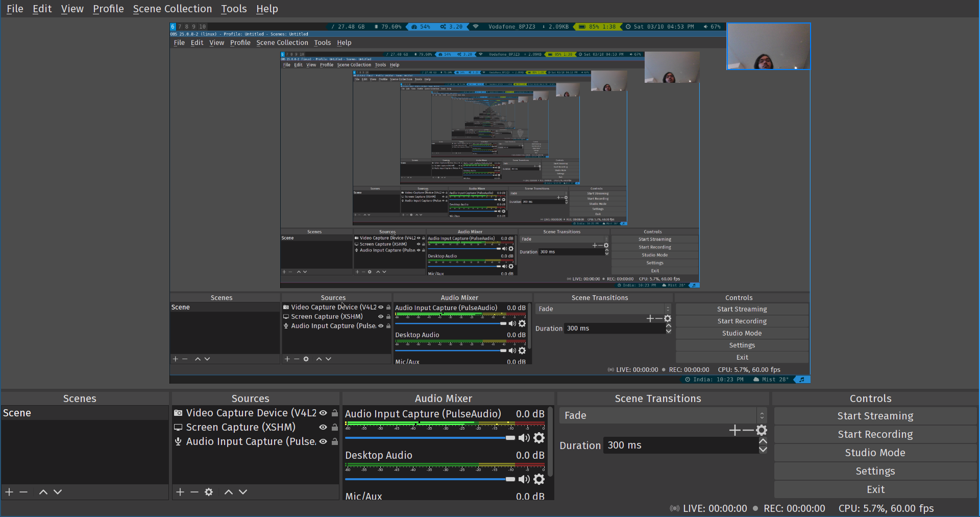Select the webcam overlay in the preview

point(769,46)
